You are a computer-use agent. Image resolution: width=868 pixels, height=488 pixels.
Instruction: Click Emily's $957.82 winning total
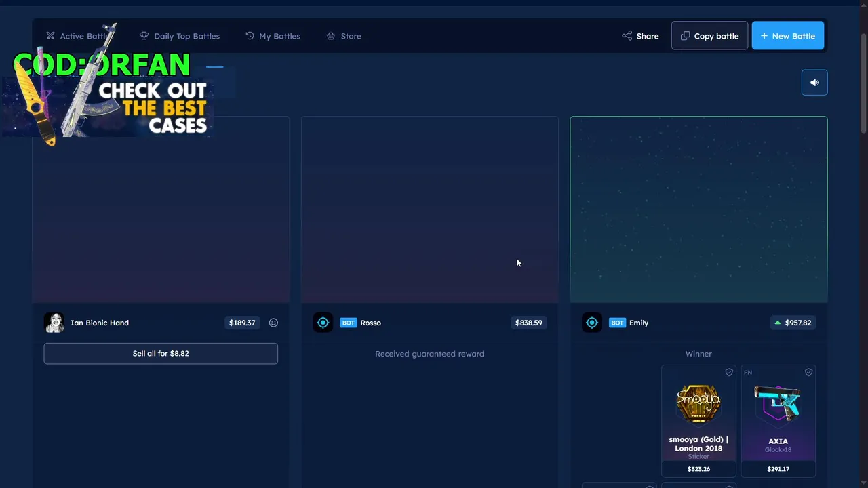(x=792, y=323)
